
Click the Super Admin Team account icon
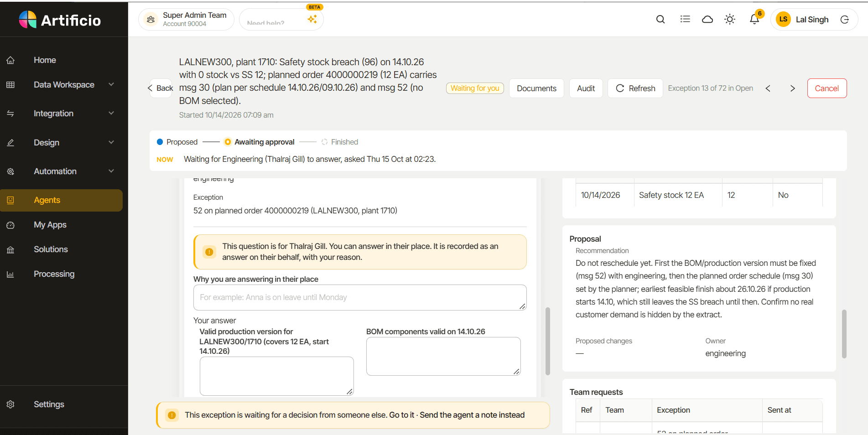coord(151,20)
